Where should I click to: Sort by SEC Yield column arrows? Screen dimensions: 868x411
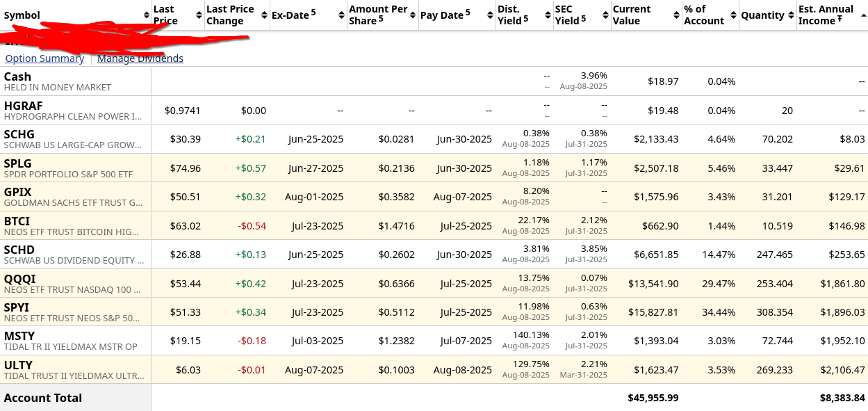coord(604,15)
